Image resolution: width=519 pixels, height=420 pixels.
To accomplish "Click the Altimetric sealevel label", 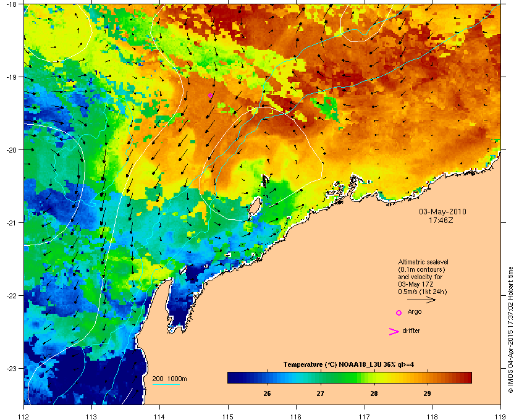I will point(423,262).
